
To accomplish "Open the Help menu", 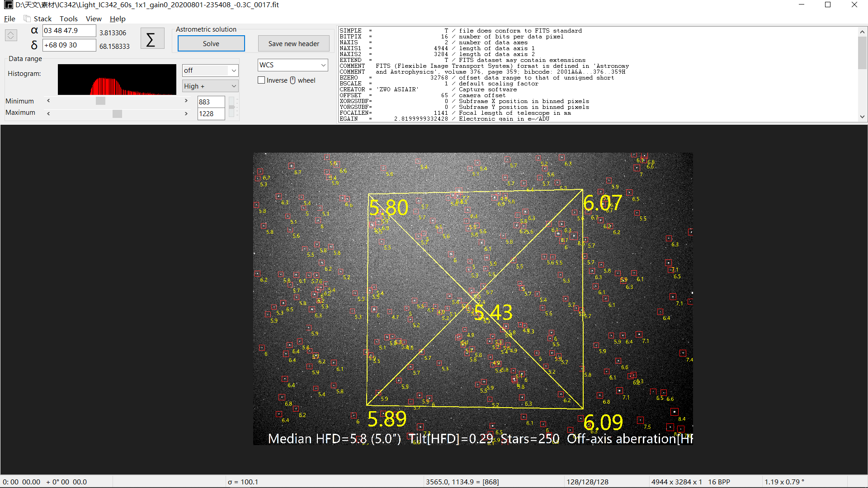I will click(118, 19).
